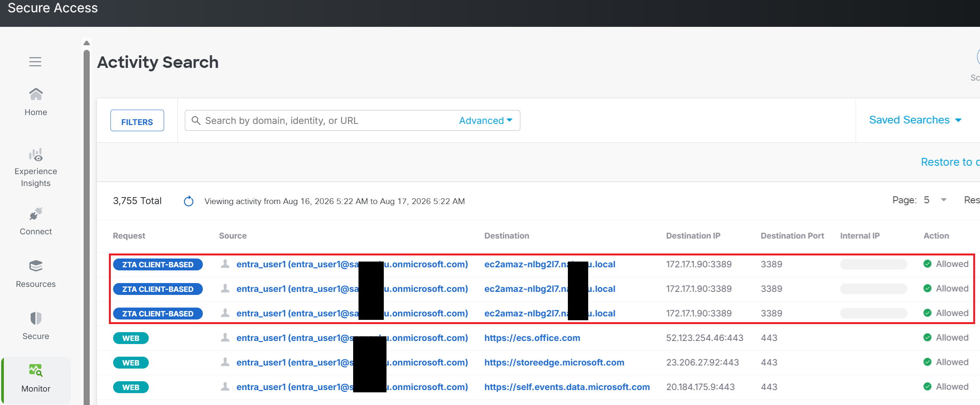Image resolution: width=980 pixels, height=405 pixels.
Task: Click the FILTERS button
Action: pyautogui.click(x=137, y=120)
